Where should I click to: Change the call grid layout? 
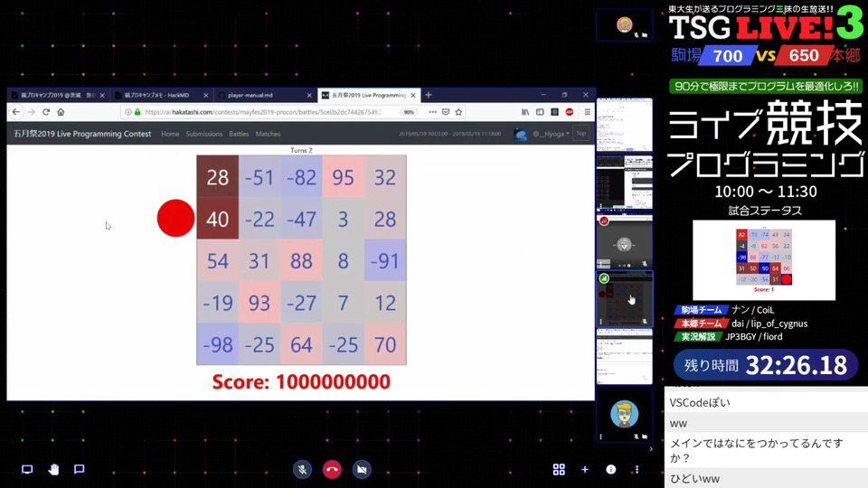[559, 469]
